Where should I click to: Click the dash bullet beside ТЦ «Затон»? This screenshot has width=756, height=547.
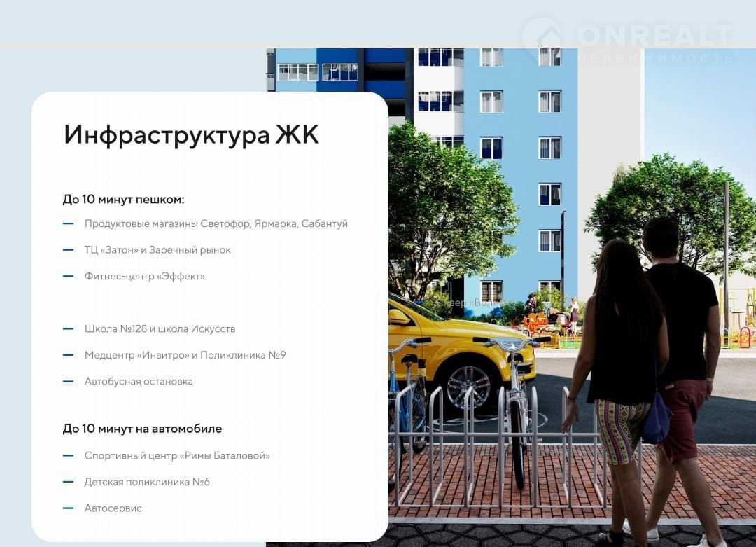(x=69, y=249)
